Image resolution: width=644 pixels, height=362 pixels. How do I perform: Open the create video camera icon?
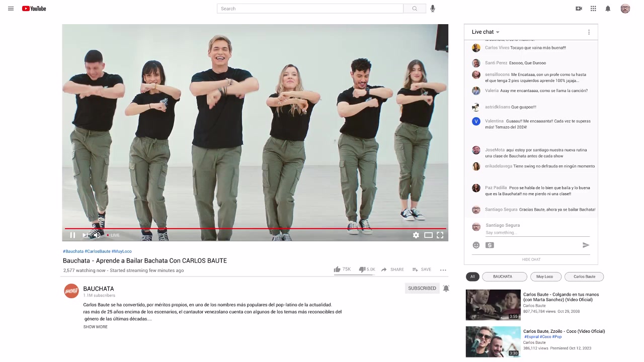click(579, 9)
